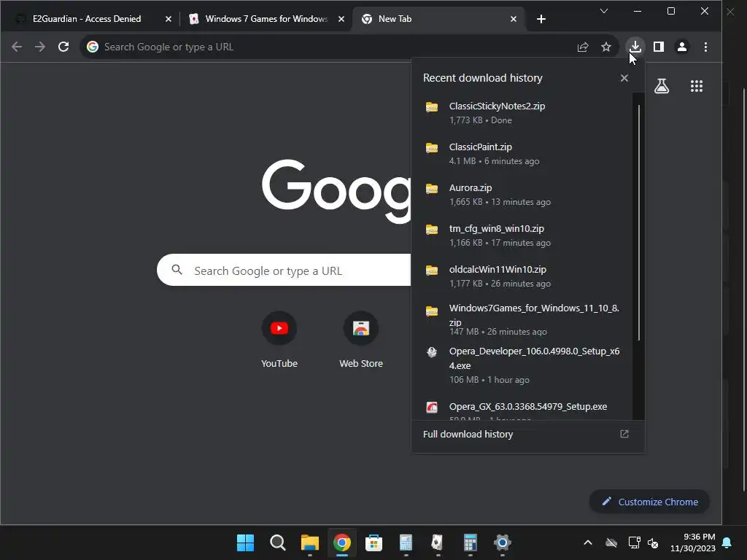Open Solitaire cards icon in taskbar
747x560 pixels.
click(438, 542)
